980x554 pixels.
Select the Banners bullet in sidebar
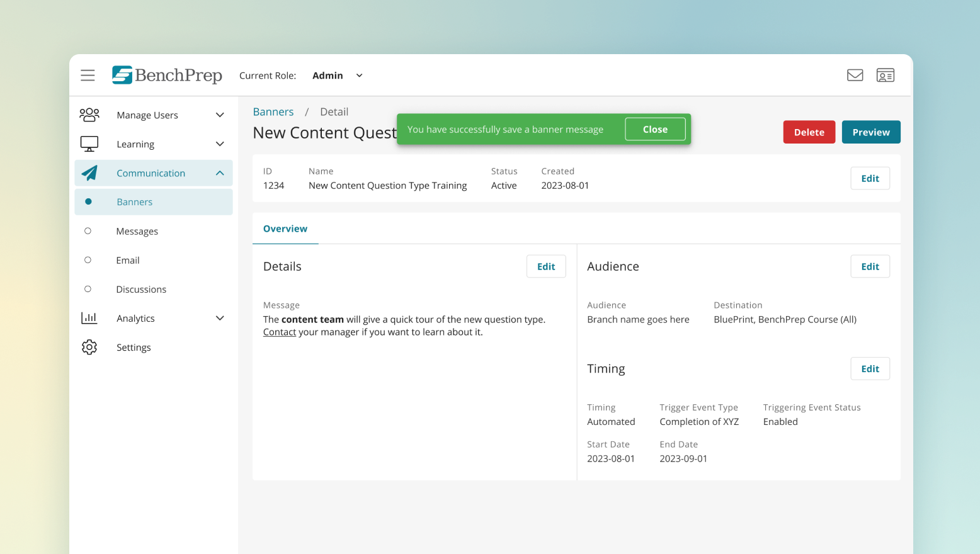(x=88, y=201)
